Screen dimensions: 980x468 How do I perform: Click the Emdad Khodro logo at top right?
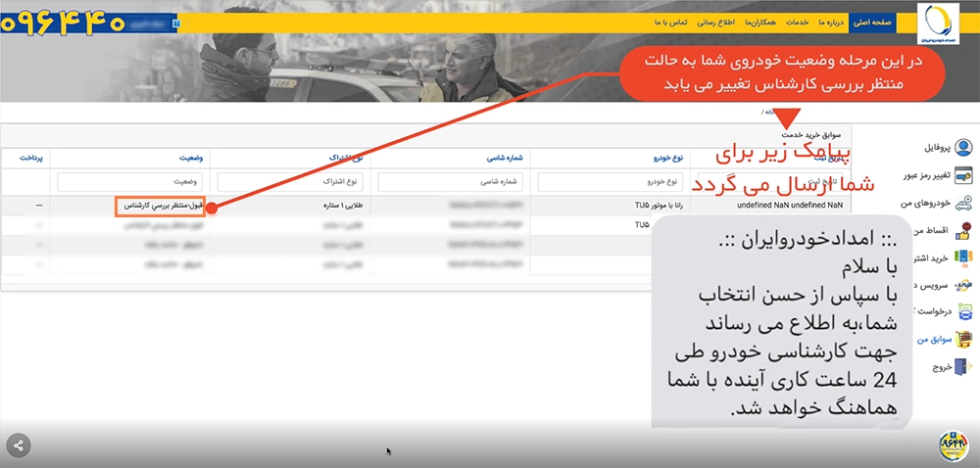tap(938, 24)
